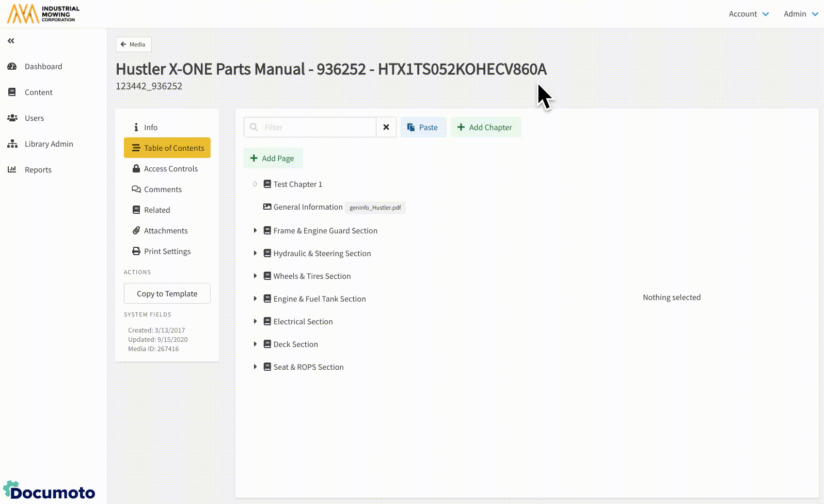The height and width of the screenshot is (504, 824).
Task: Click the Add Chapter button
Action: [485, 128]
